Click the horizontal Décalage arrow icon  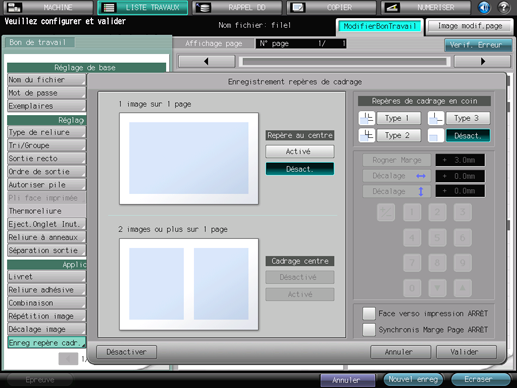click(x=421, y=176)
